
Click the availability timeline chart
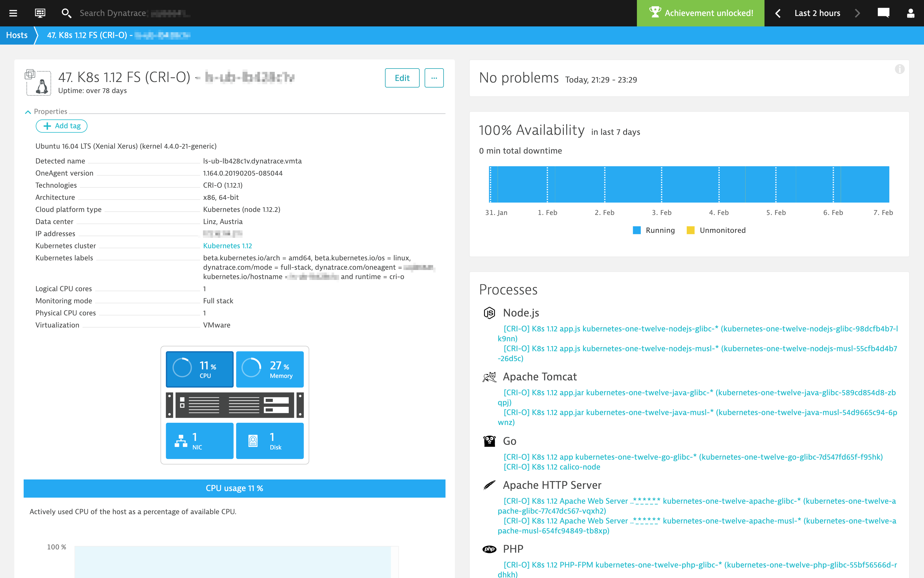click(x=689, y=184)
